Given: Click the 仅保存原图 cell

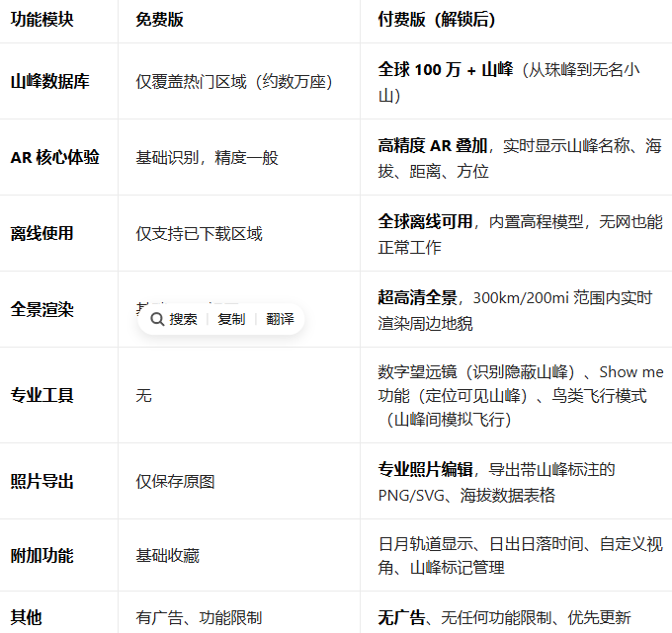Looking at the screenshot, I should 175,482.
